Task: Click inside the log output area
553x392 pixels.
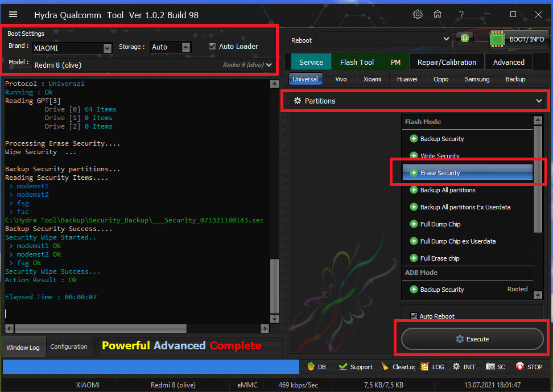Action: (x=137, y=201)
